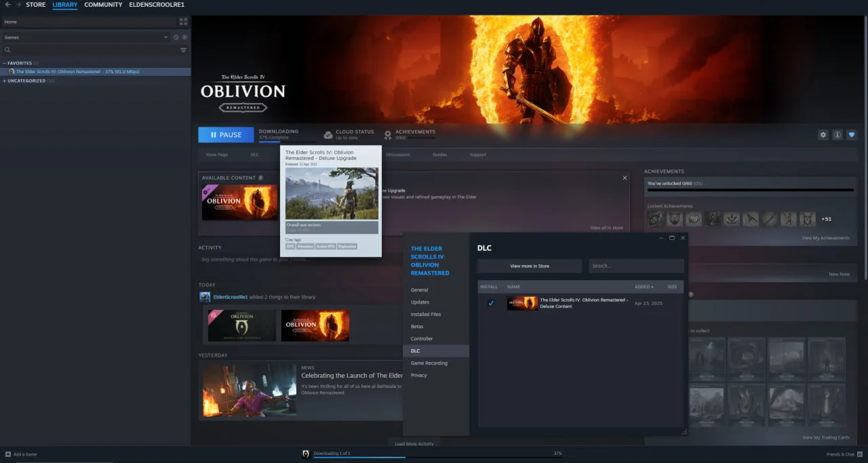This screenshot has width=868, height=463.
Task: Open the game Settings gear icon
Action: [823, 134]
